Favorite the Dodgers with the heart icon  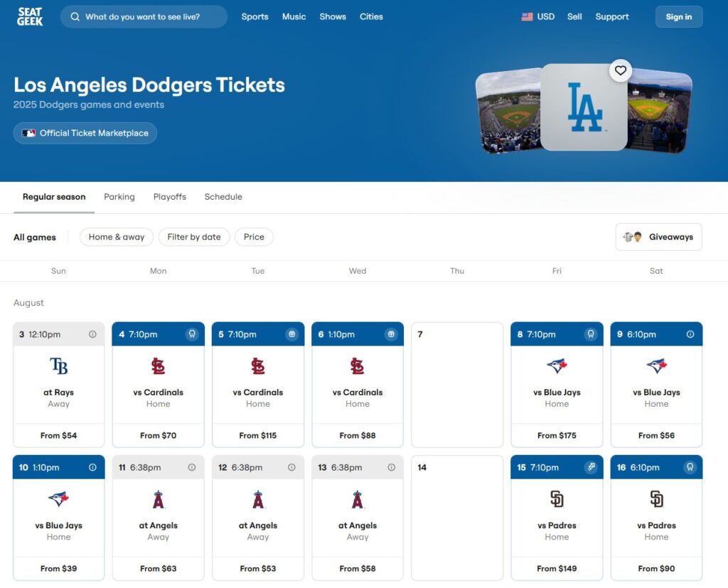click(621, 70)
